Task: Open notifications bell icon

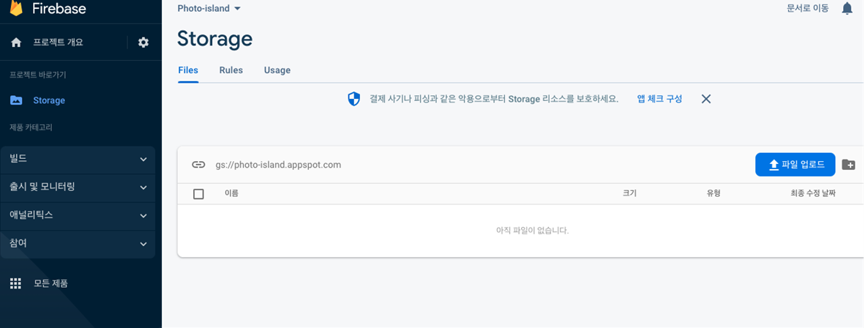Action: pos(847,8)
